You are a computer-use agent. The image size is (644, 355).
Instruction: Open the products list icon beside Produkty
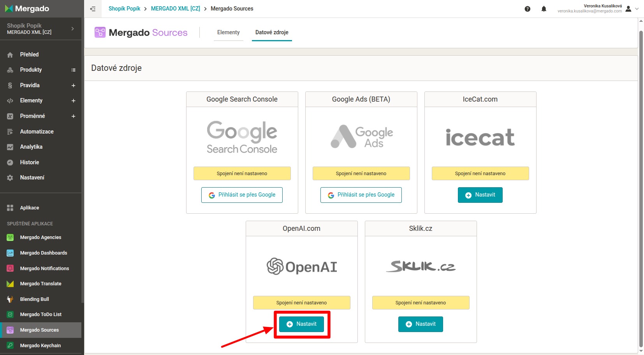73,70
